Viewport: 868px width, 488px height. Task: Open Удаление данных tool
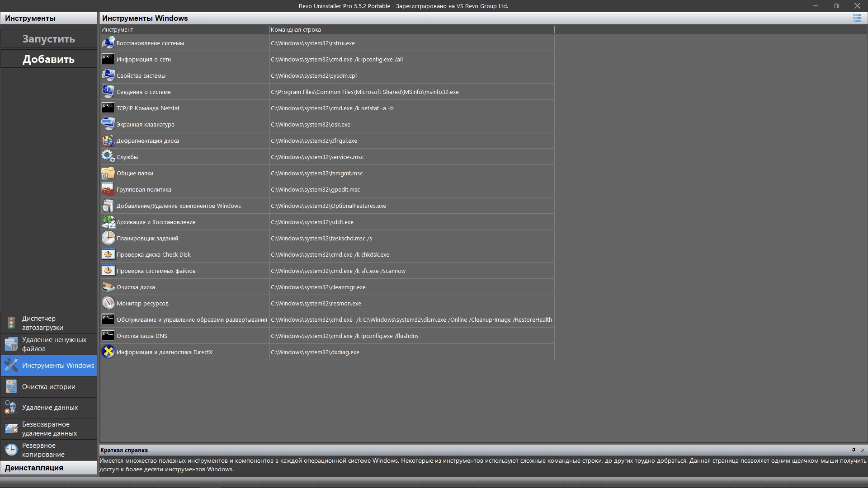click(x=49, y=408)
